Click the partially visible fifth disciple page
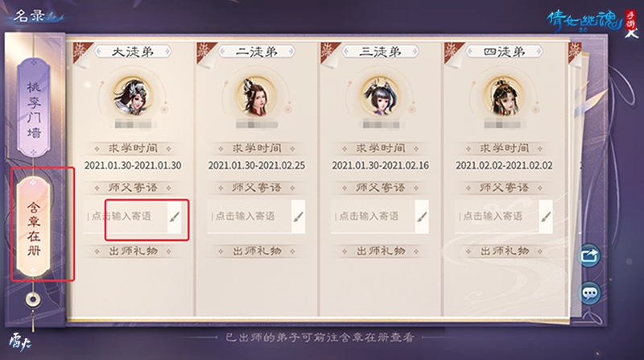This screenshot has height=360, width=644. 574,181
